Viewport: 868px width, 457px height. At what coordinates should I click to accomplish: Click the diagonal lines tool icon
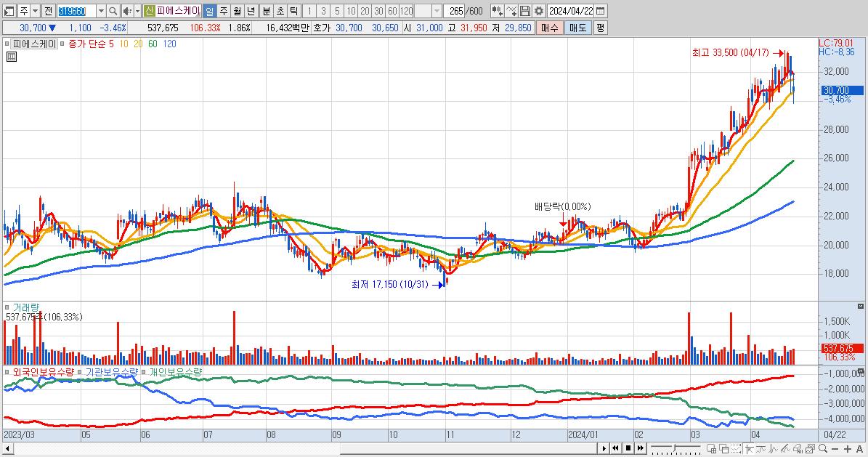tap(785, 449)
